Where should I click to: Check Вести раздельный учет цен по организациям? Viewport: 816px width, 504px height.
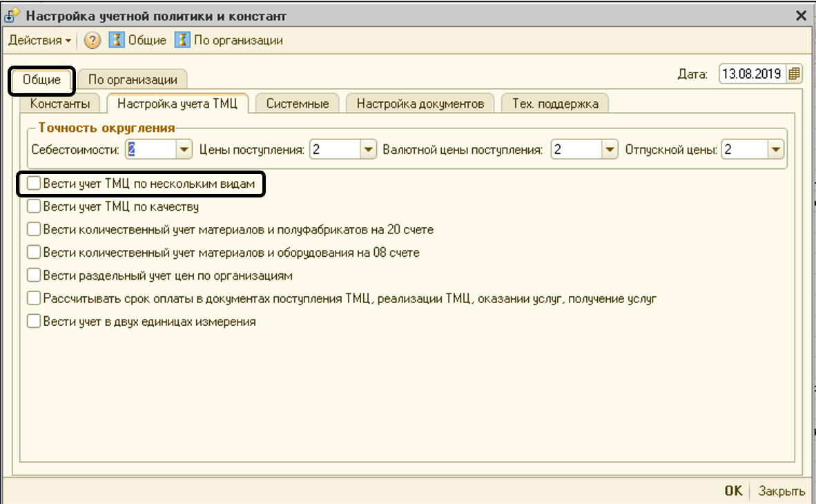33,275
